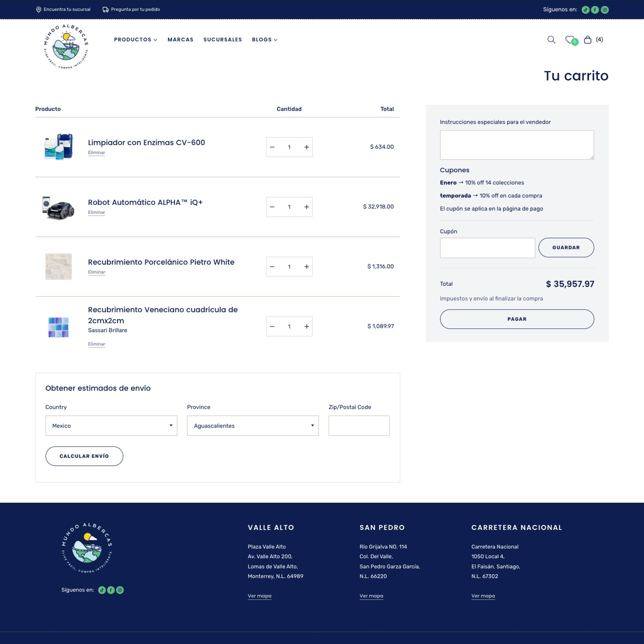Click the TikTok icon in top bar
This screenshot has width=644, height=644.
click(x=585, y=10)
